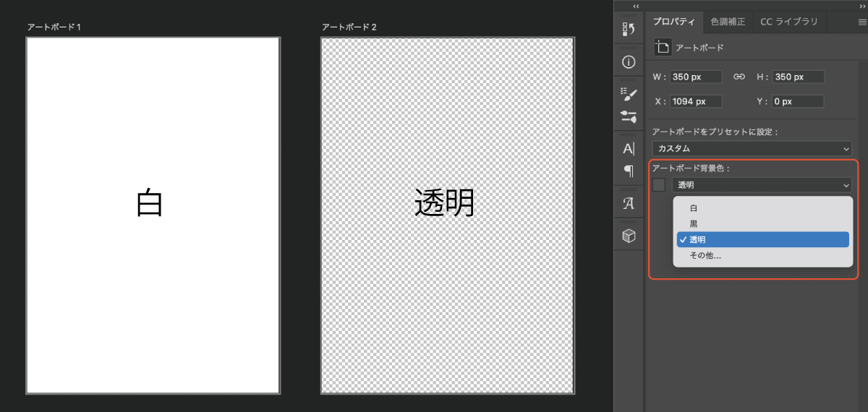Image resolution: width=868 pixels, height=412 pixels.
Task: Open the Glyphs panel icon
Action: [629, 203]
